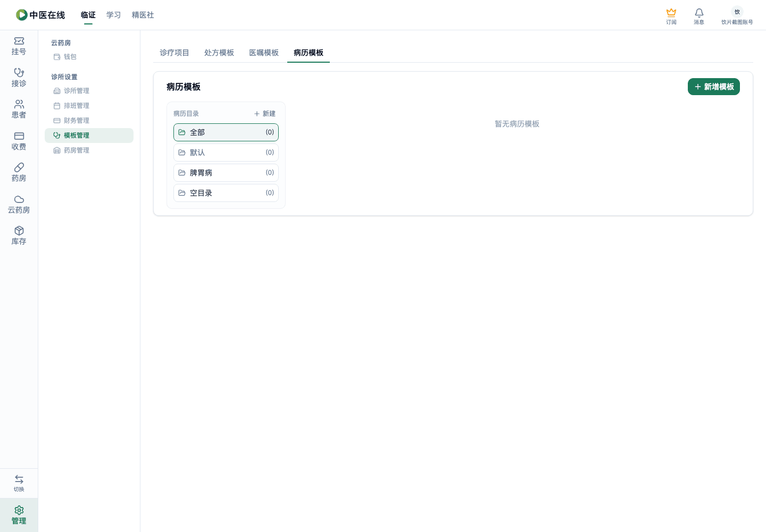
Task: Open the 收费 billing icon
Action: click(x=19, y=136)
